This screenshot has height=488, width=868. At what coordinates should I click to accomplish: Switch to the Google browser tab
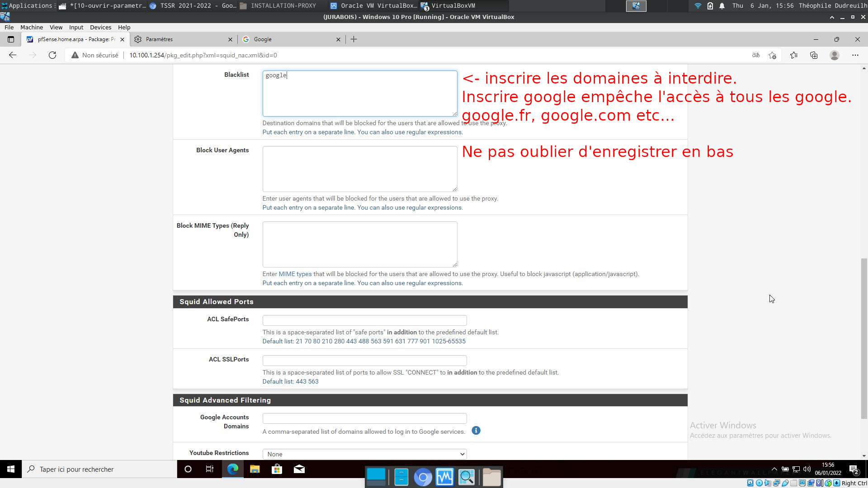(x=289, y=39)
